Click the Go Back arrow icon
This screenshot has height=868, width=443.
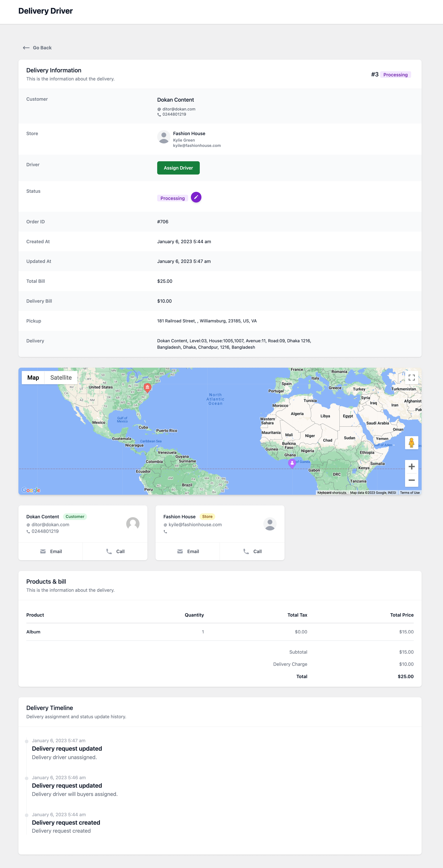(x=26, y=48)
